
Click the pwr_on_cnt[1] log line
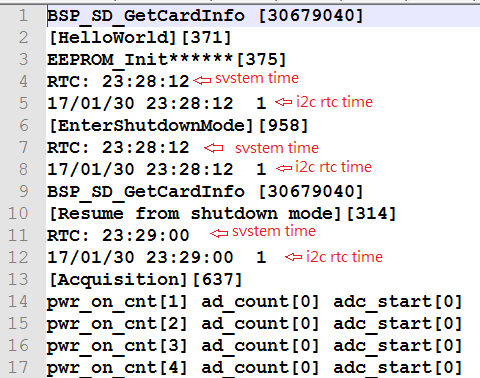[254, 302]
